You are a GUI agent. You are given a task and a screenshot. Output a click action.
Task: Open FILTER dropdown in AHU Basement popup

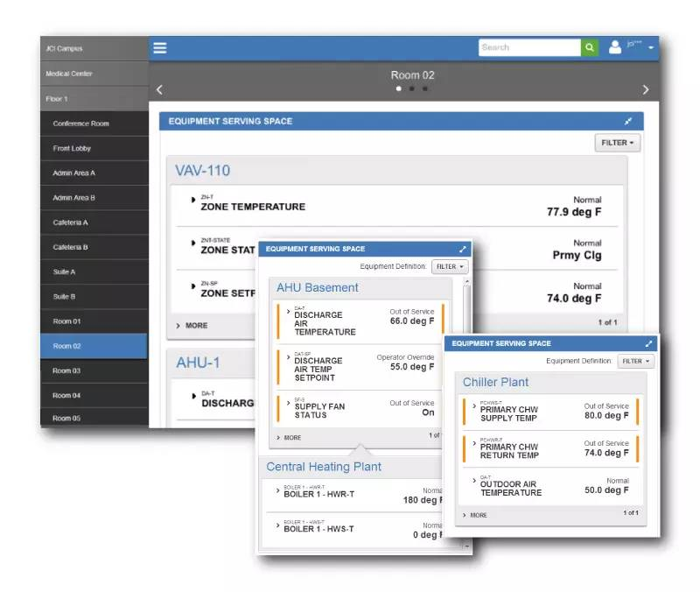point(450,267)
